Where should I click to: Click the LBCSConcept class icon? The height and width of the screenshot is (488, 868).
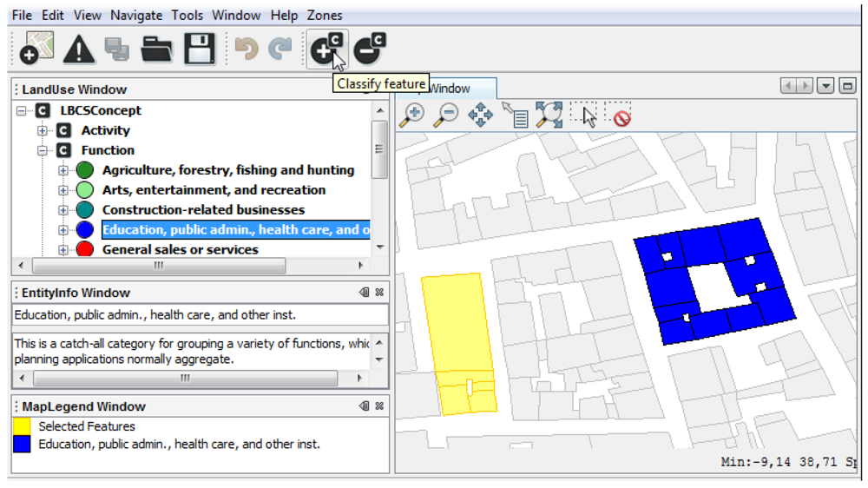click(43, 110)
